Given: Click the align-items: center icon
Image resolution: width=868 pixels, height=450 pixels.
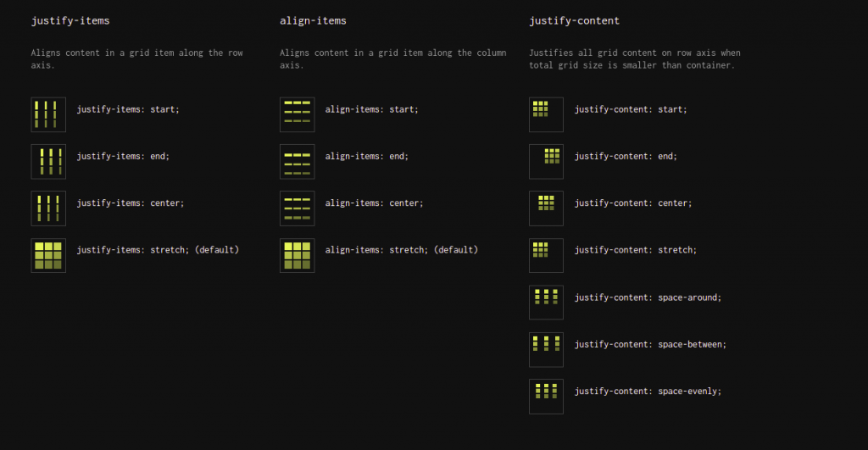Looking at the screenshot, I should point(298,208).
